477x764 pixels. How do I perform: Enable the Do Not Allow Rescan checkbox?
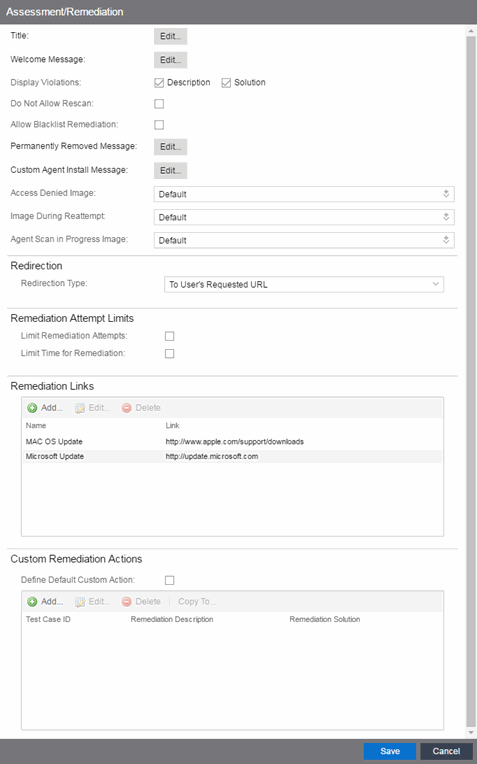tap(159, 104)
